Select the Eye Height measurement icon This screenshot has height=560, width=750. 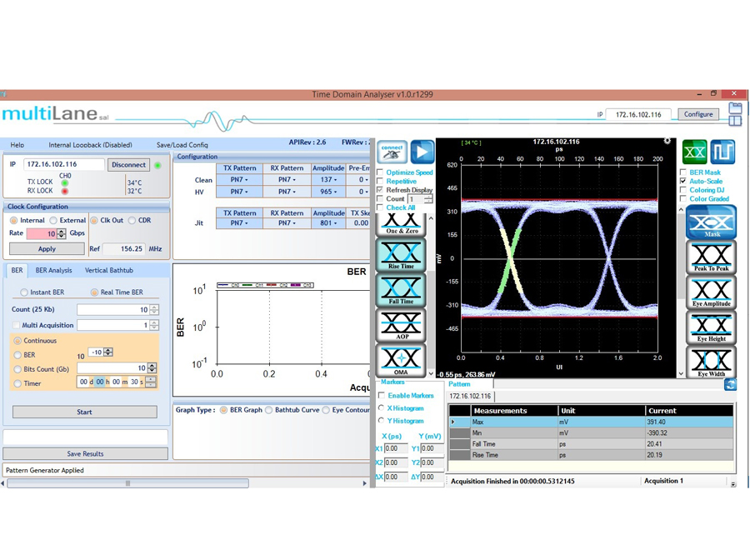(712, 327)
